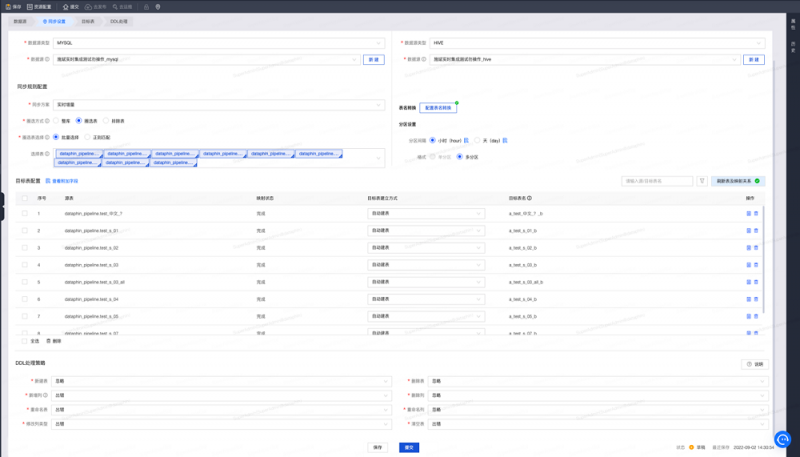Open row 1 自动建表 dropdown
The width and height of the screenshot is (800, 457).
click(426, 213)
